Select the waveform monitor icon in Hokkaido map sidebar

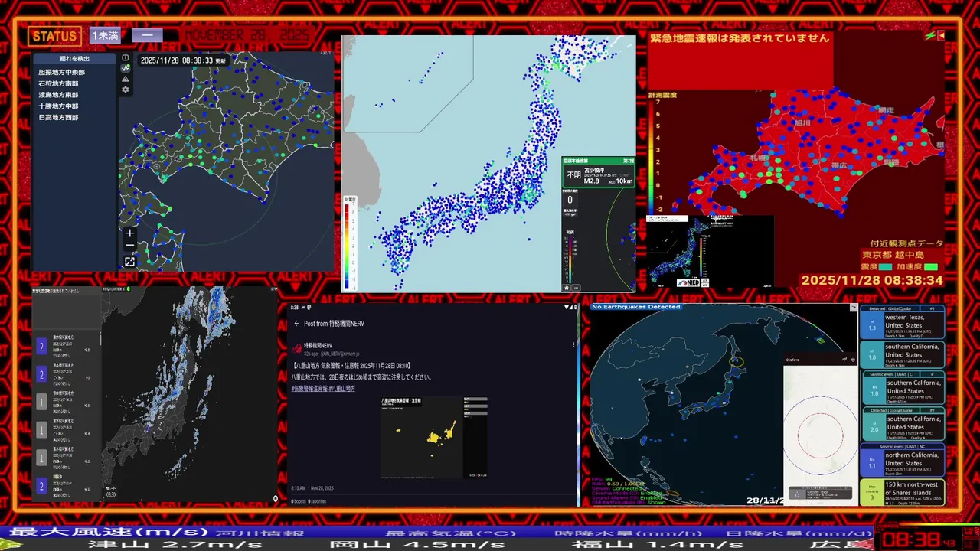coord(126,68)
